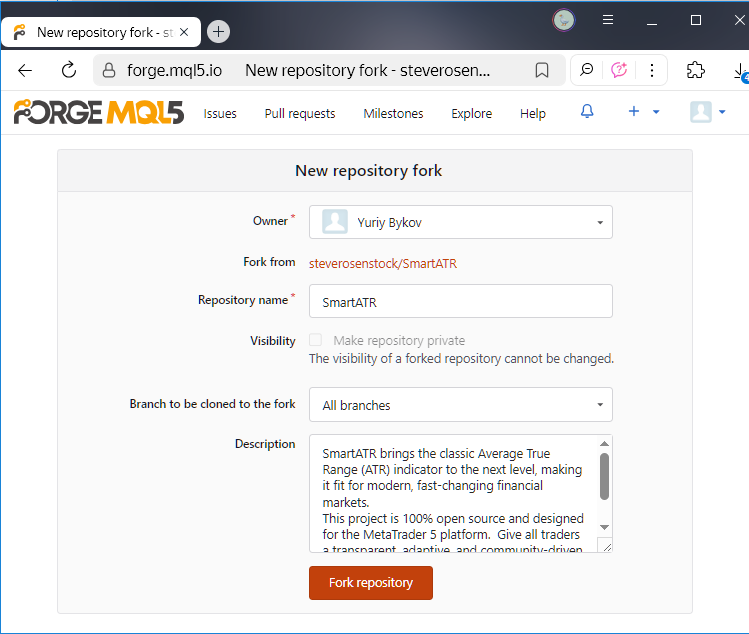Click the owner avatar in the dropdown
The image size is (749, 634).
(335, 222)
